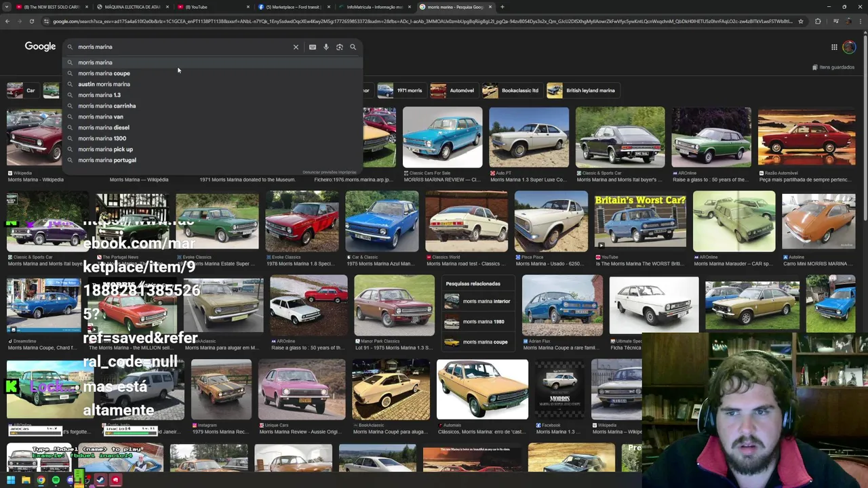This screenshot has height=488, width=868.
Task: Open related search 'morris marina interior'
Action: [477, 302]
